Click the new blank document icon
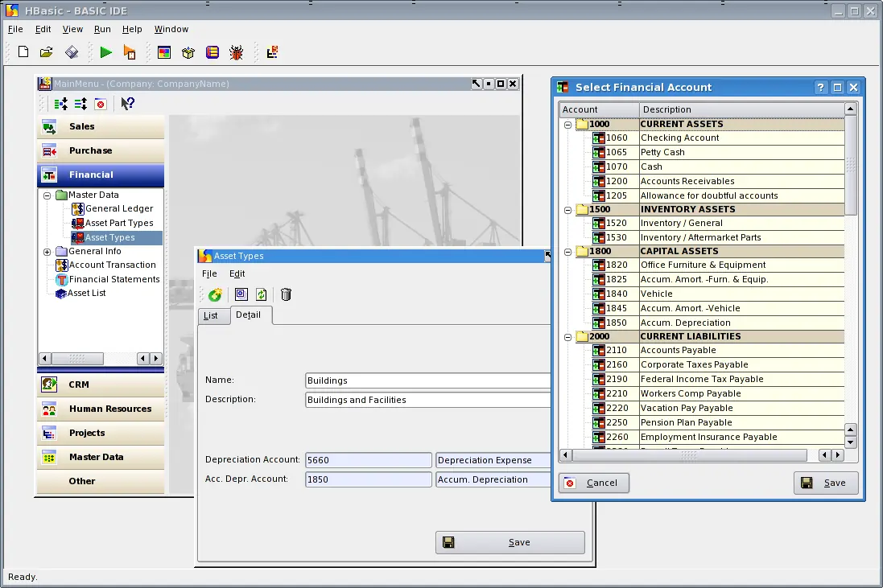 pyautogui.click(x=23, y=51)
